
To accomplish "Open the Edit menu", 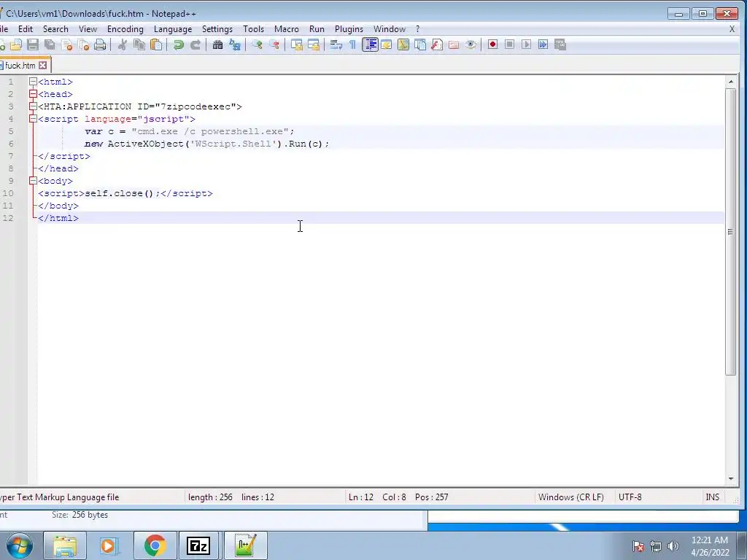I will (x=26, y=29).
